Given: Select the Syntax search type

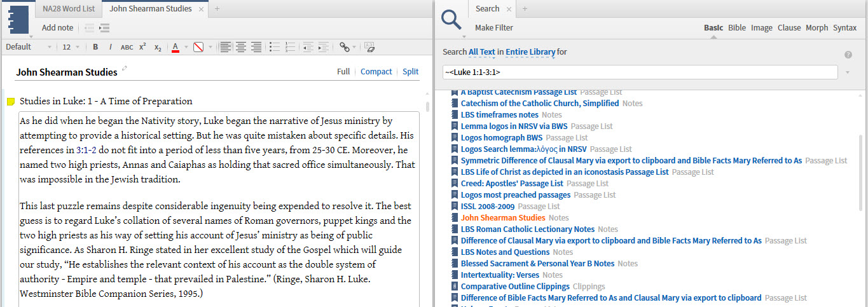Looking at the screenshot, I should click(845, 28).
